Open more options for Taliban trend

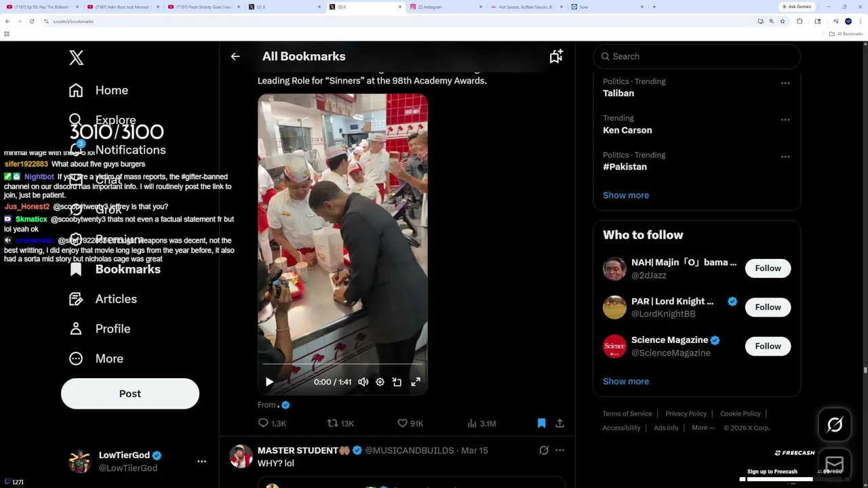pos(785,83)
